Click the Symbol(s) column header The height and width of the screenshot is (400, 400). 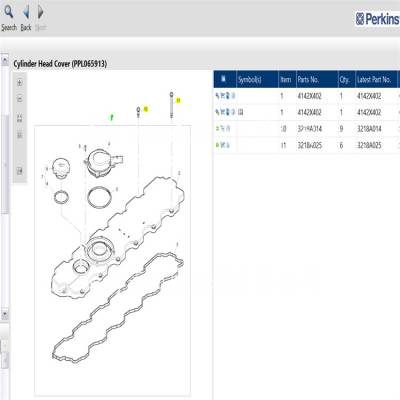click(x=250, y=80)
